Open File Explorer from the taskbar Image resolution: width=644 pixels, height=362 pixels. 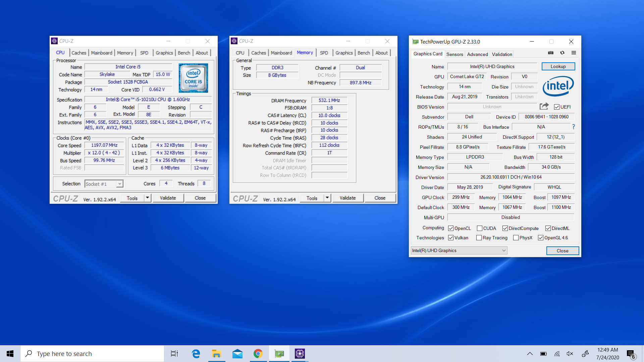[x=216, y=354]
